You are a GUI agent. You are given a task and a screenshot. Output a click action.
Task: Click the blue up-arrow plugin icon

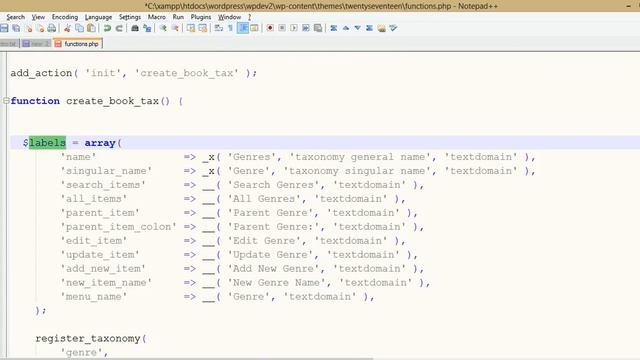346,28
